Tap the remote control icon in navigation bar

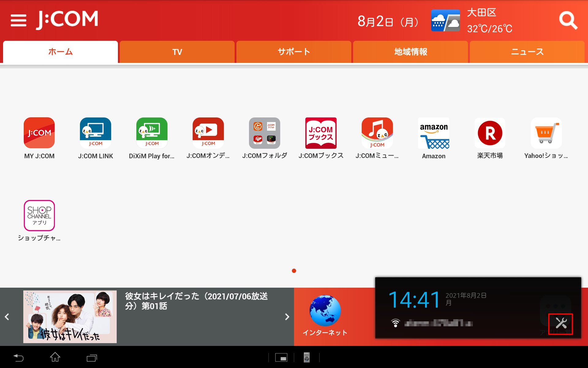pos(307,357)
